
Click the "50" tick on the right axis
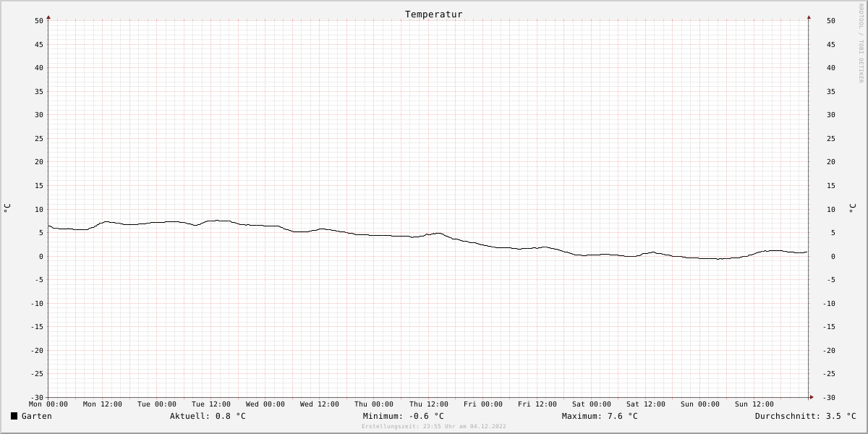coord(830,21)
